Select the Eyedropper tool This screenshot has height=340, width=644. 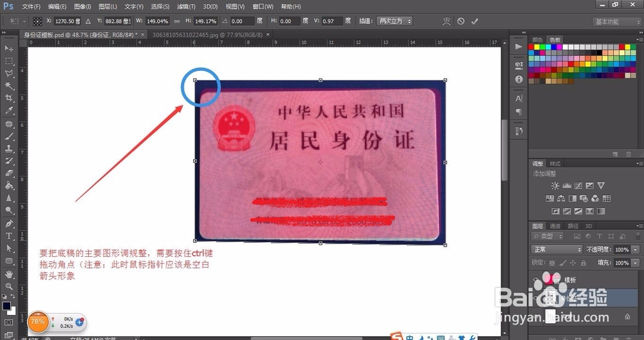click(8, 110)
